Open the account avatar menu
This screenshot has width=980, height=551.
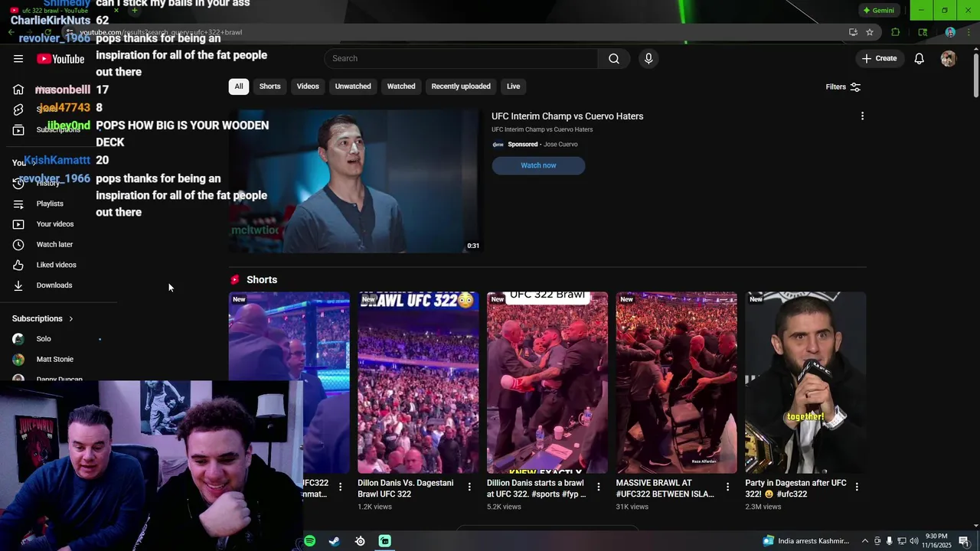tap(949, 59)
